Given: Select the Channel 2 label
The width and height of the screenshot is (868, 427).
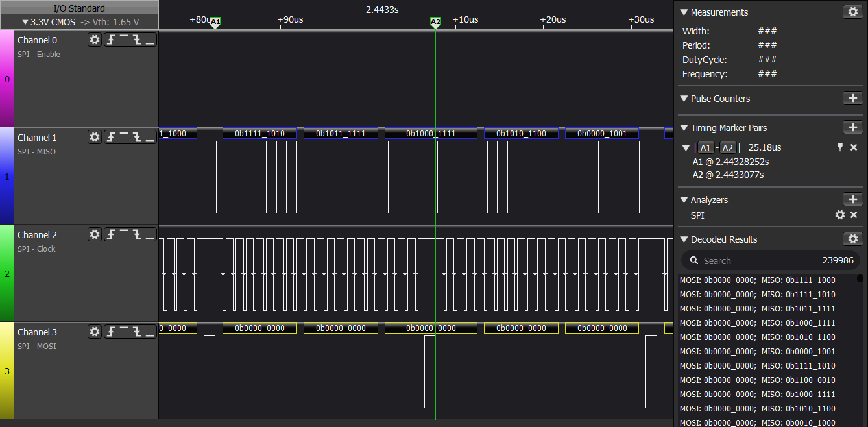Looking at the screenshot, I should point(37,235).
